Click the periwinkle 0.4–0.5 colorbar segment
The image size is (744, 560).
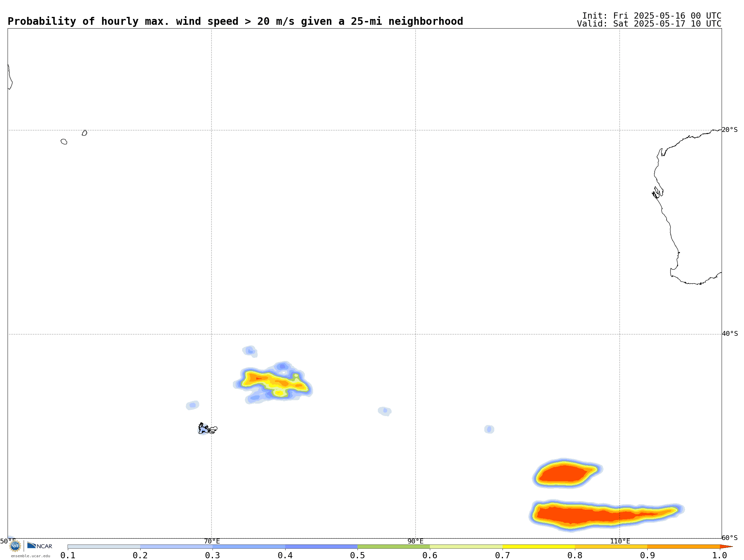(x=321, y=547)
